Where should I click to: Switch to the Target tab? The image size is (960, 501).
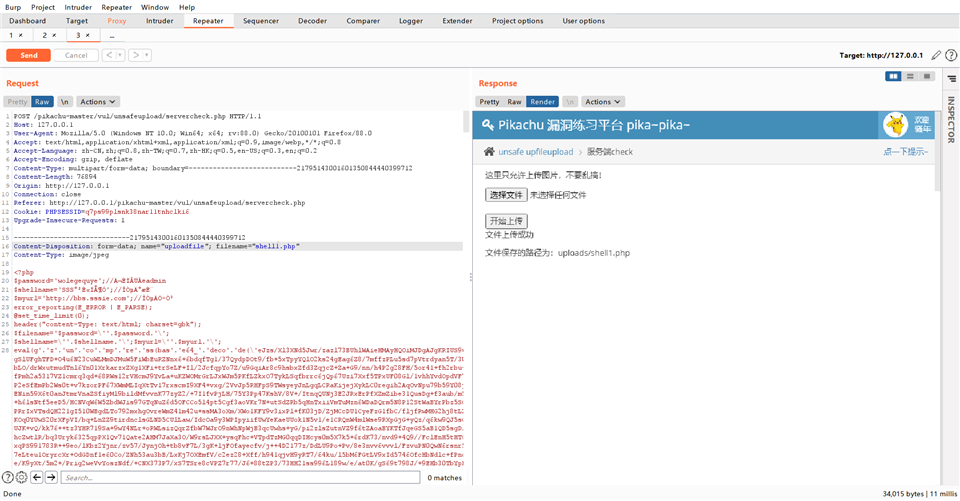click(x=77, y=21)
